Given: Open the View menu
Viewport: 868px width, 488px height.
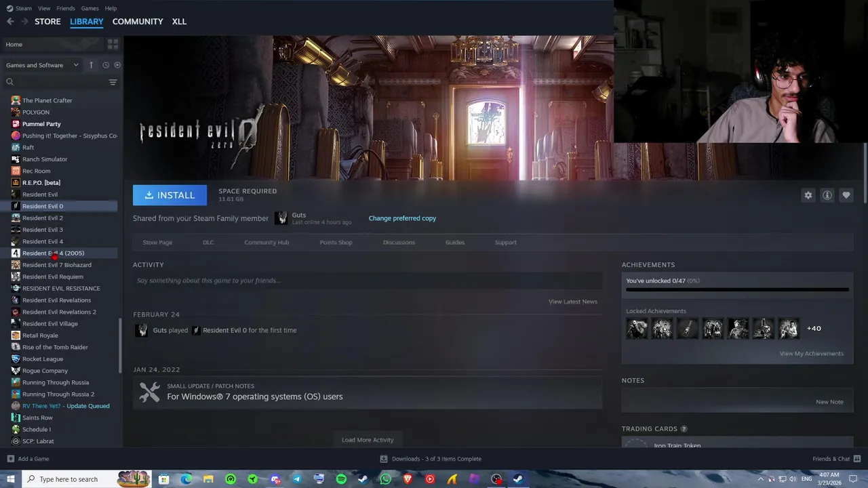Looking at the screenshot, I should pos(44,8).
